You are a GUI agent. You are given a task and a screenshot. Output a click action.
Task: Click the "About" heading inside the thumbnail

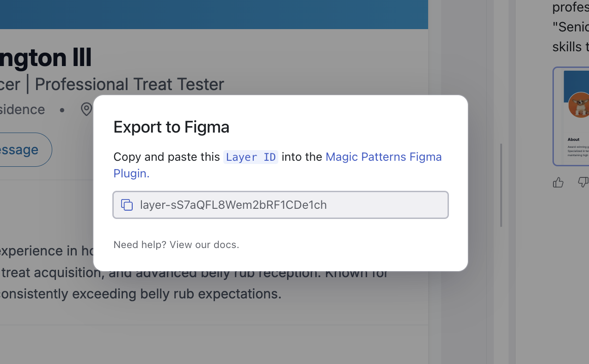coord(574,139)
